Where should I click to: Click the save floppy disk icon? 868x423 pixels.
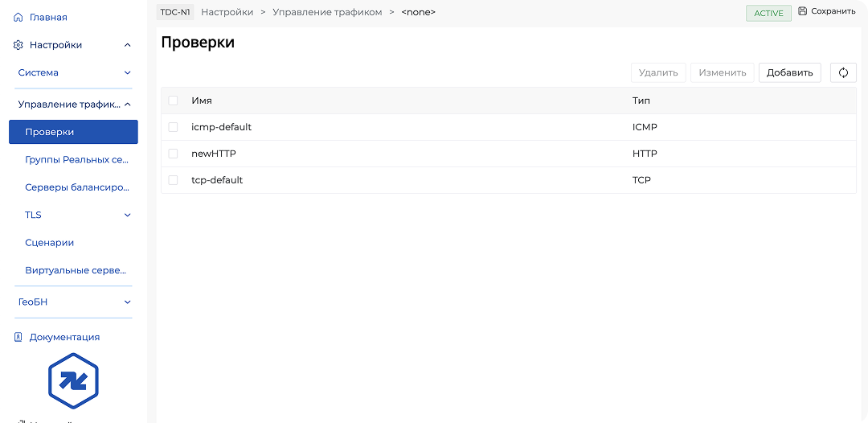[x=802, y=11]
